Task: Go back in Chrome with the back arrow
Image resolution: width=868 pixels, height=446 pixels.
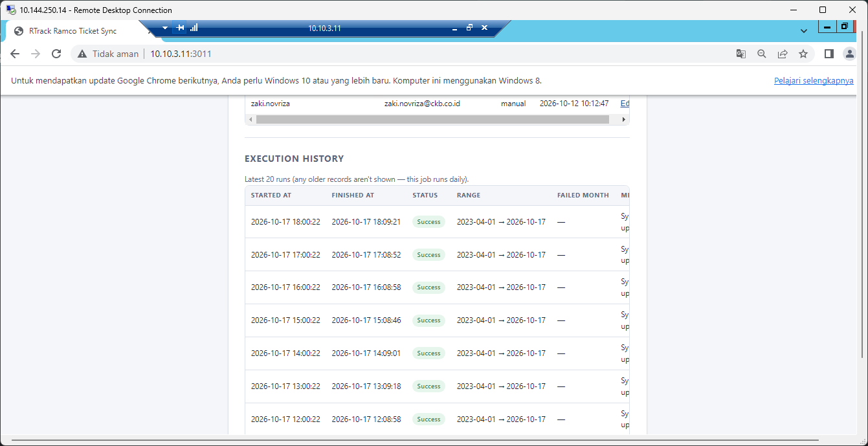Action: [15, 54]
